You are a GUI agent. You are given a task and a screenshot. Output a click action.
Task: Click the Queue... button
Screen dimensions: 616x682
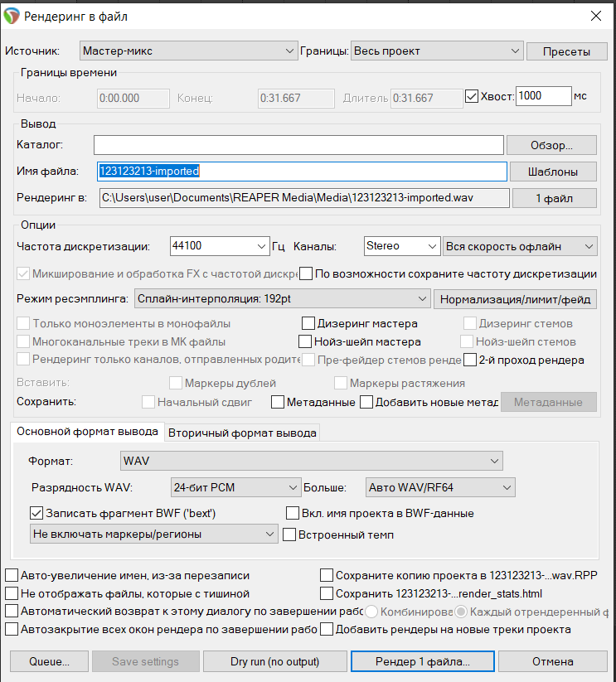coord(49,661)
